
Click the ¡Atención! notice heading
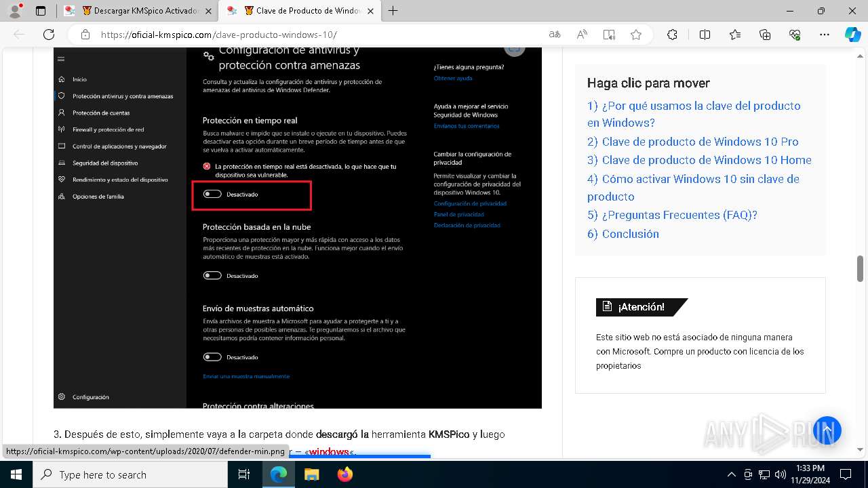pos(642,307)
